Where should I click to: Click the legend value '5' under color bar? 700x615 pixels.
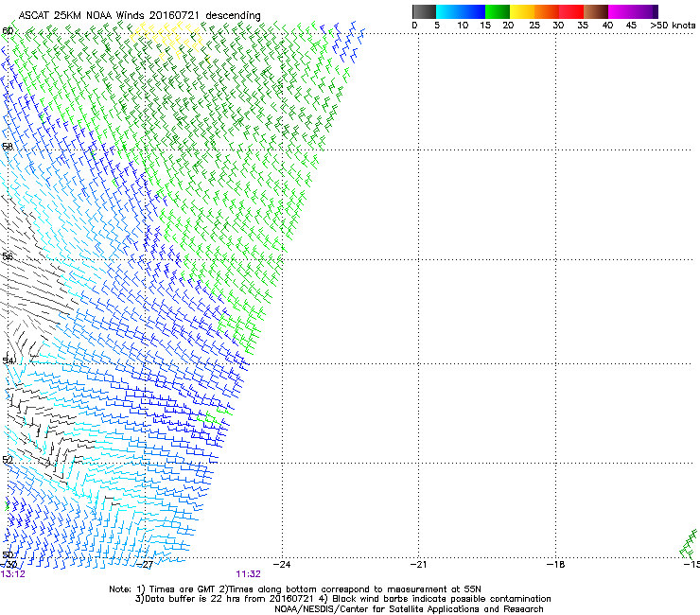point(437,26)
